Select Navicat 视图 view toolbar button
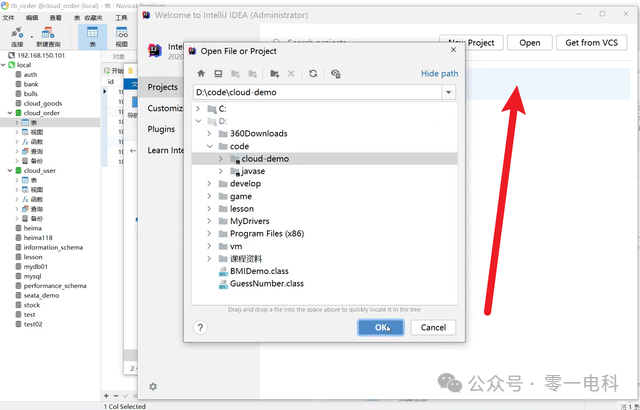Viewport: 640px width, 410px height. 122,37
